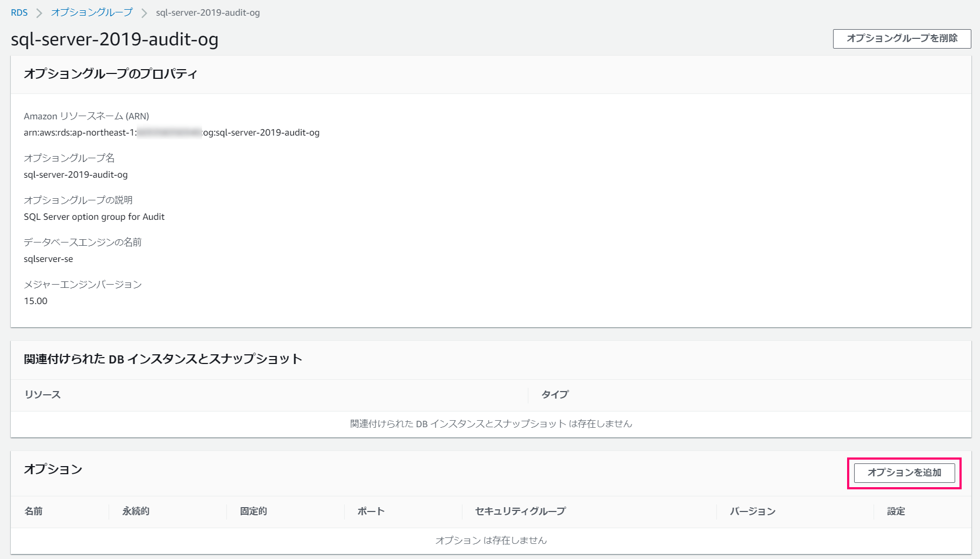Click the オプション は存在しません message row
The width and height of the screenshot is (980, 559).
(x=492, y=540)
